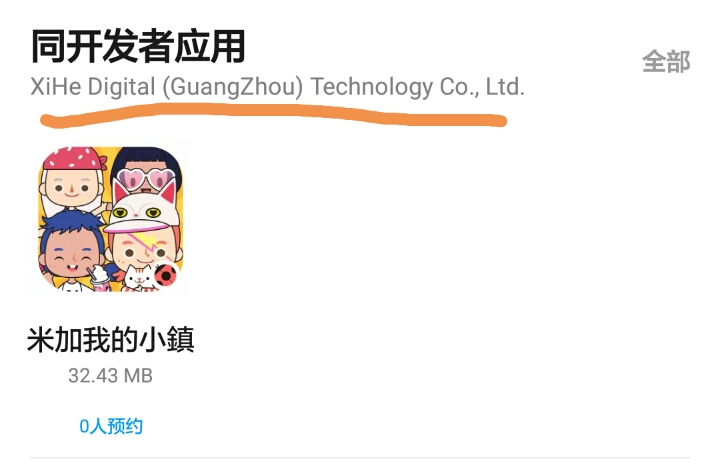The height and width of the screenshot is (473, 720).
Task: Tap the 32.43 MB size label
Action: [x=110, y=376]
